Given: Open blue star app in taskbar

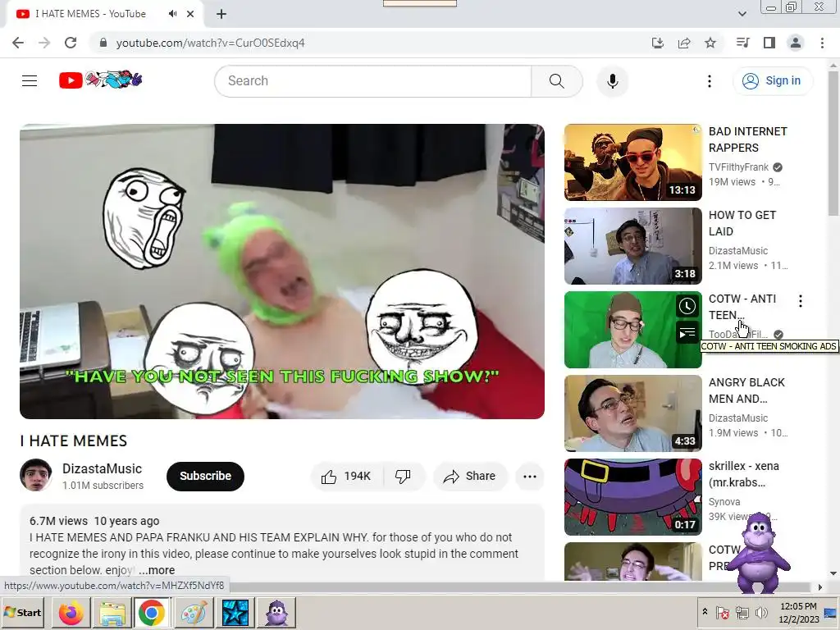Looking at the screenshot, I should tap(235, 612).
